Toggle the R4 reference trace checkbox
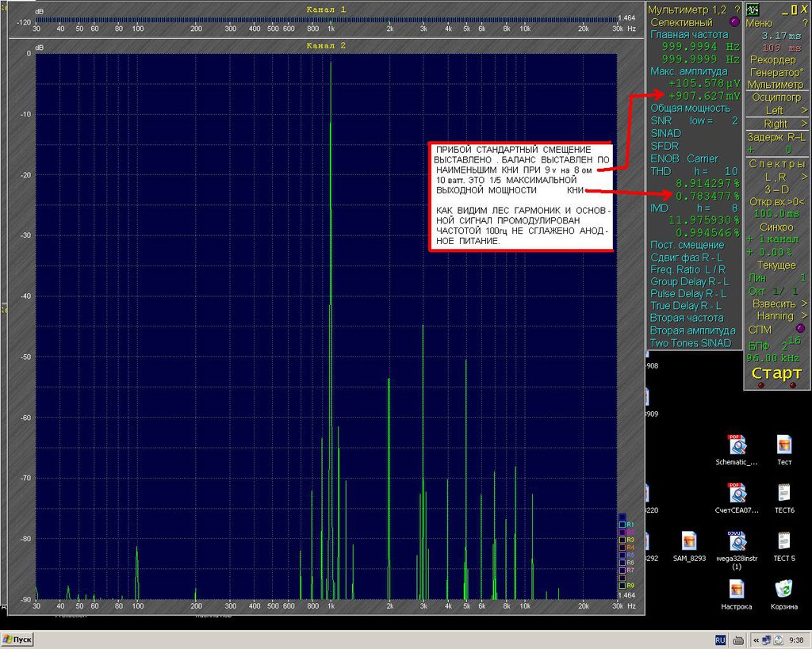Screen dimensions: 812x649 (x=622, y=548)
